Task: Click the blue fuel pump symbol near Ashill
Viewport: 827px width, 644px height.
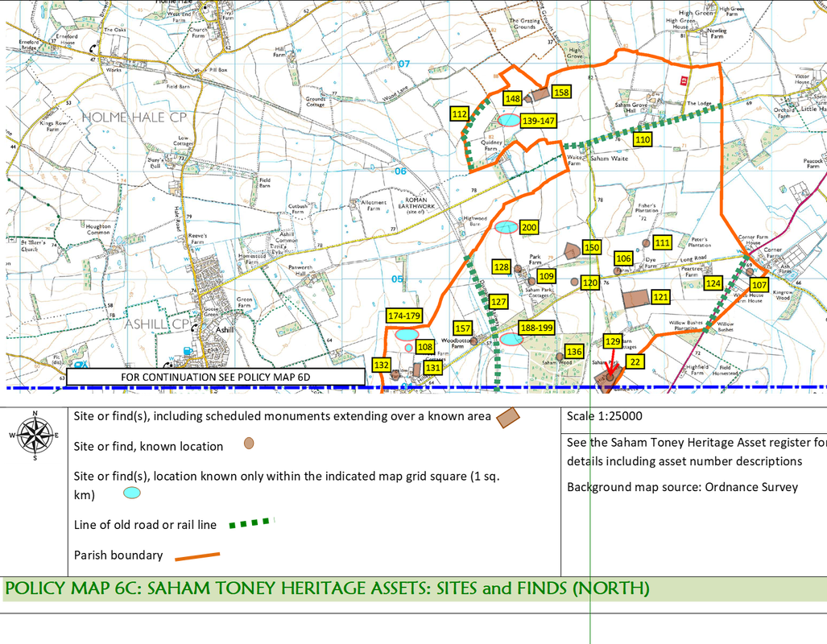Action: coord(187,351)
